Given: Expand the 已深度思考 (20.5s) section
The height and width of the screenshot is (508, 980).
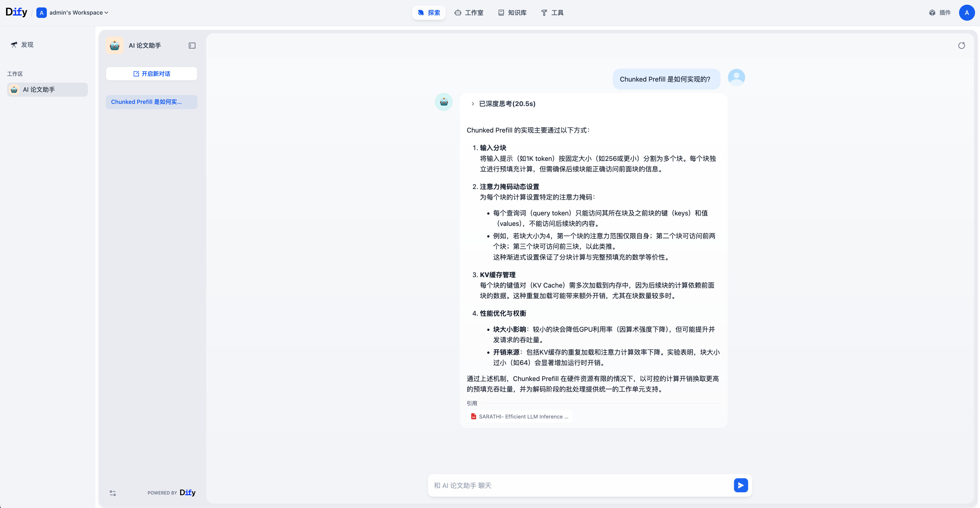Looking at the screenshot, I should click(x=503, y=104).
